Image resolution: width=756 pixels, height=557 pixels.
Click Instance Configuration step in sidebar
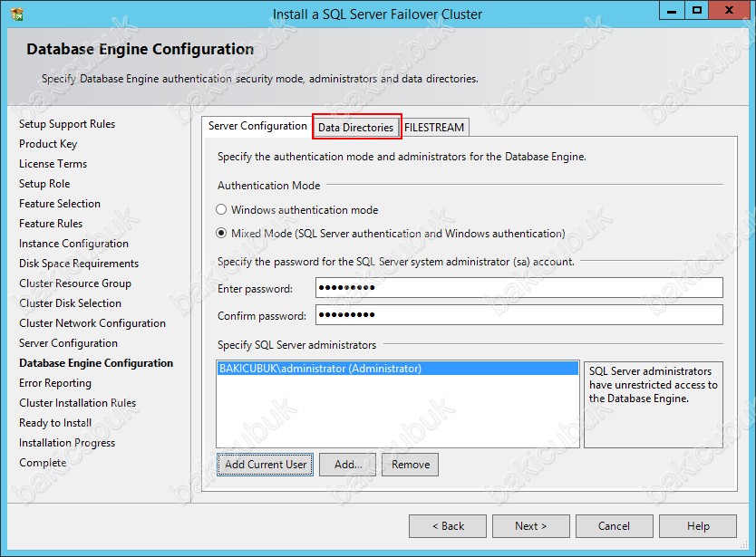click(x=73, y=244)
